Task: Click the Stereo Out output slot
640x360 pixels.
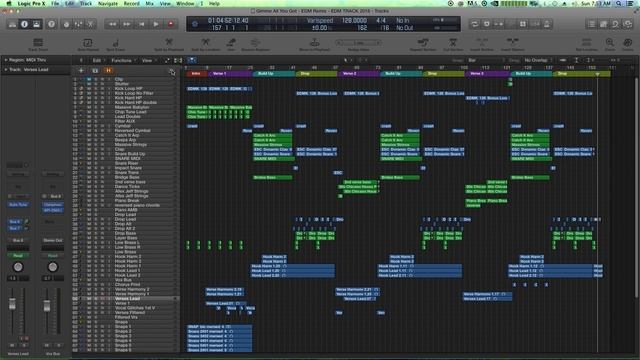Action: point(53,240)
